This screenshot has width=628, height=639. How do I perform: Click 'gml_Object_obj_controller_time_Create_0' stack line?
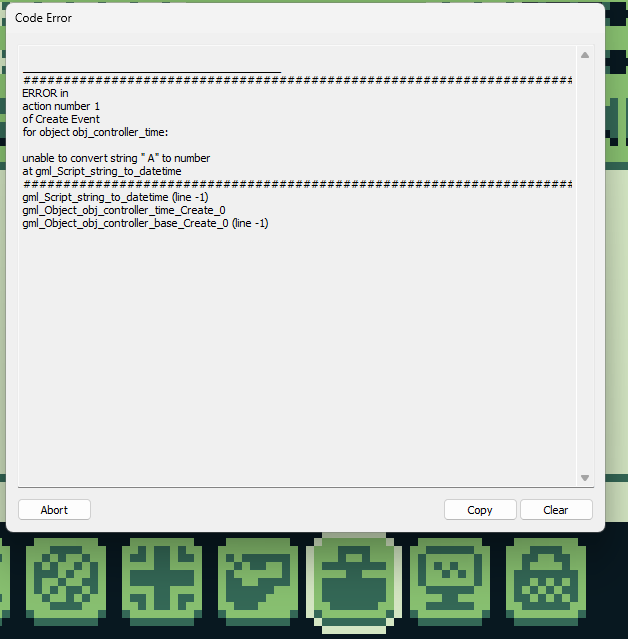coord(124,210)
